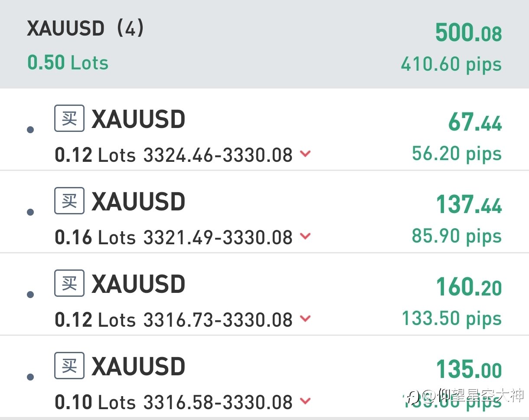Tap the buy badge on 3316.73 order
Screen dimensions: 529x420
69,283
